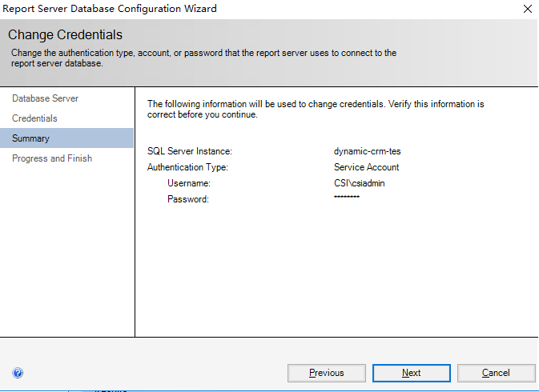Close the Configuration Wizard window
Screen dimensions: 539x392
(527, 9)
